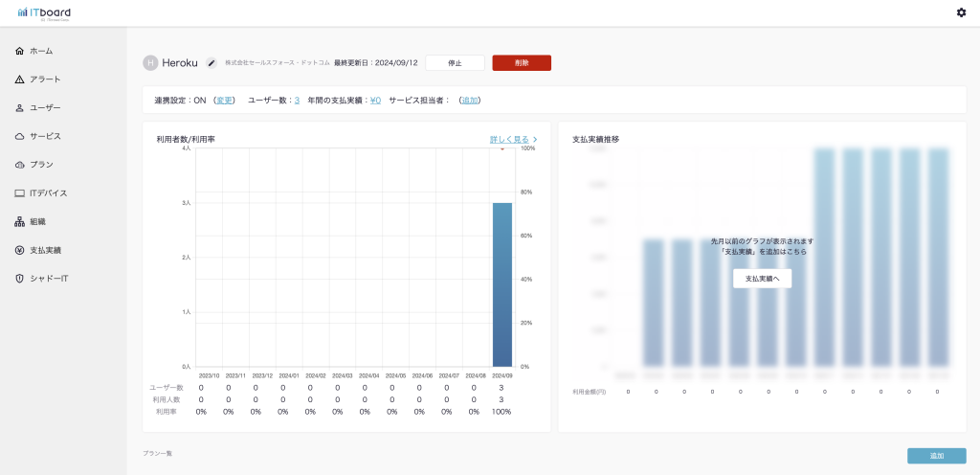This screenshot has width=980, height=475.
Task: Select the user icon in sidebar
Action: (x=19, y=108)
